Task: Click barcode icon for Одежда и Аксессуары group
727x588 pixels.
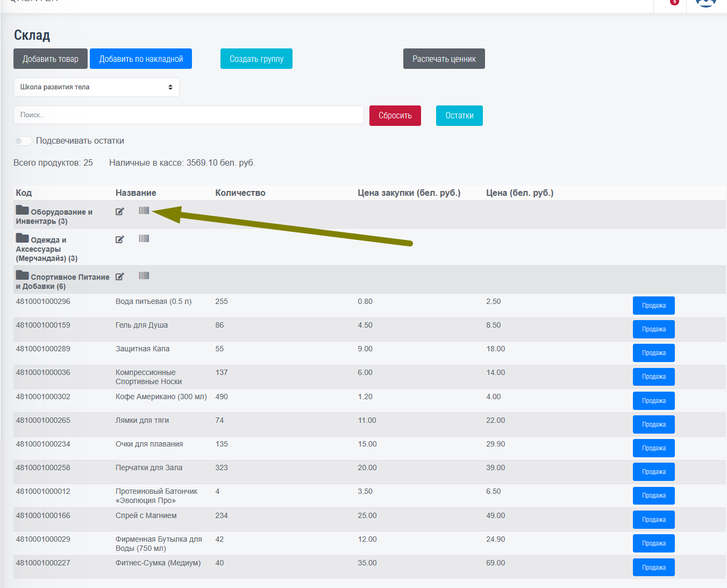Action: click(144, 238)
